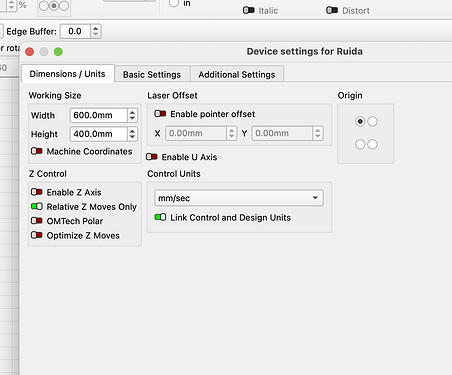Switch to the Basic Settings tab
The height and width of the screenshot is (375, 452).
(x=152, y=74)
